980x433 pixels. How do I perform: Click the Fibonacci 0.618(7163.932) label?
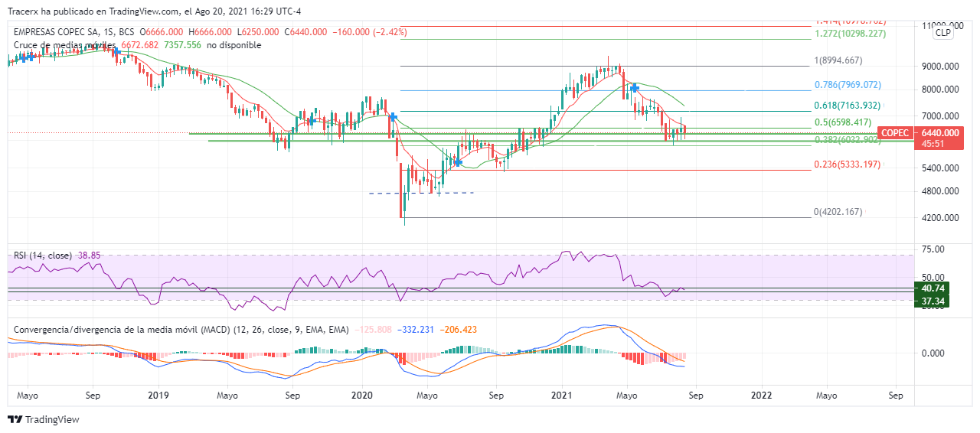tap(846, 106)
